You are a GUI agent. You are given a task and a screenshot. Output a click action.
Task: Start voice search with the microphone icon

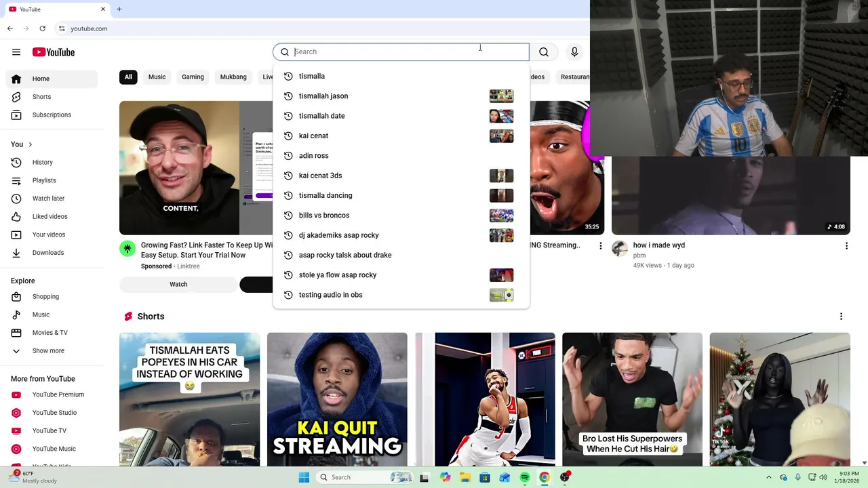574,52
